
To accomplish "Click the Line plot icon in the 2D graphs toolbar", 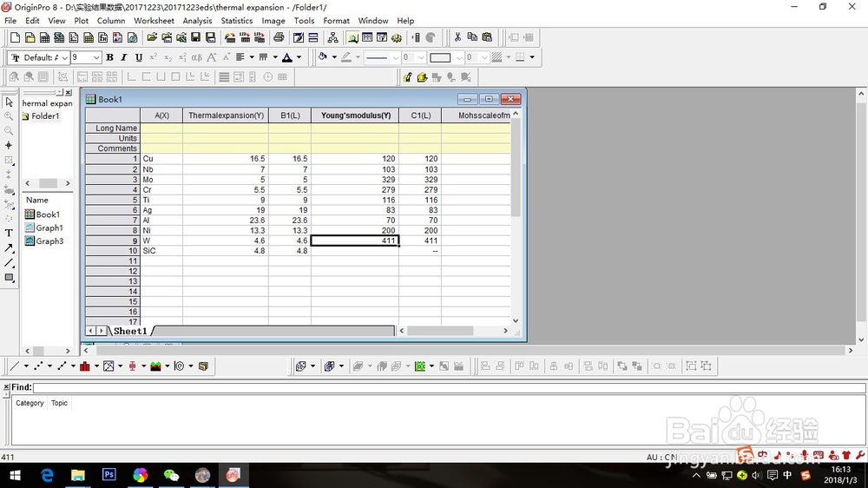I will [15, 366].
